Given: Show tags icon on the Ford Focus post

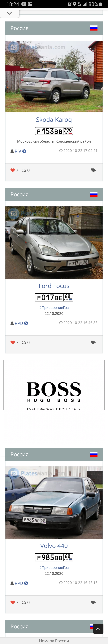Looking at the screenshot, I should [x=93, y=343].
